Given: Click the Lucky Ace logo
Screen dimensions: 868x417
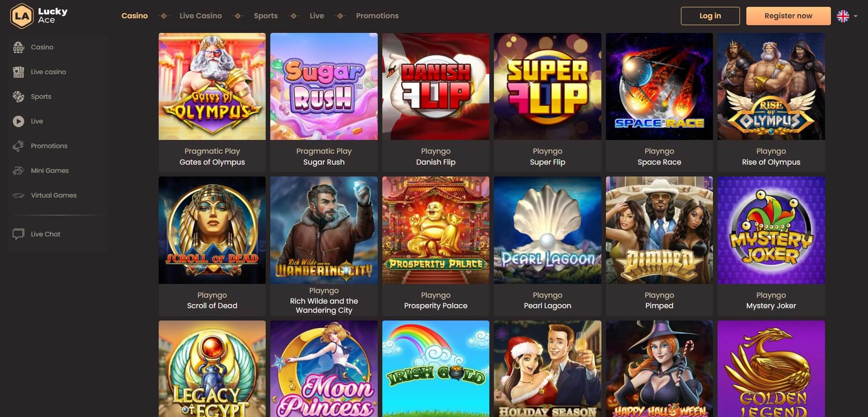Looking at the screenshot, I should pos(39,16).
